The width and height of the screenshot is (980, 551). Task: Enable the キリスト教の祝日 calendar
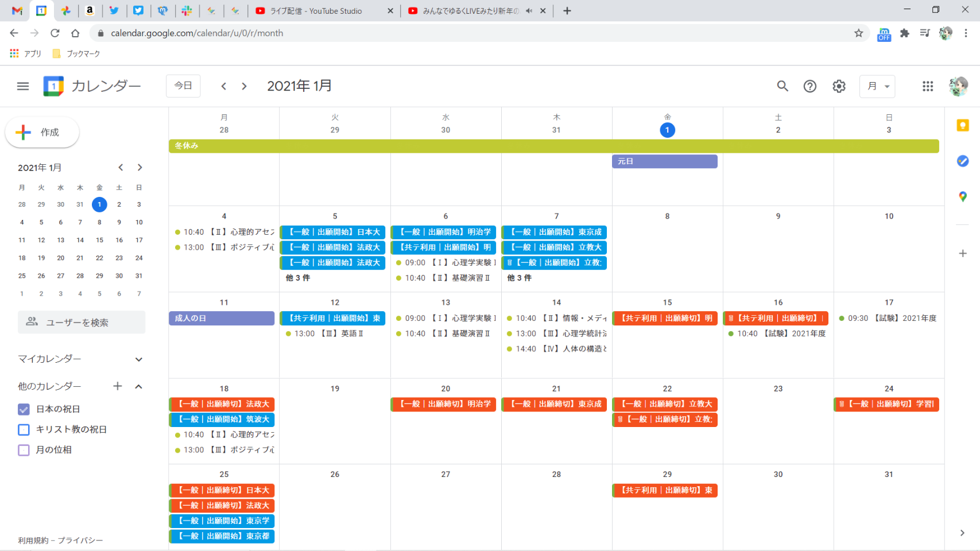24,429
